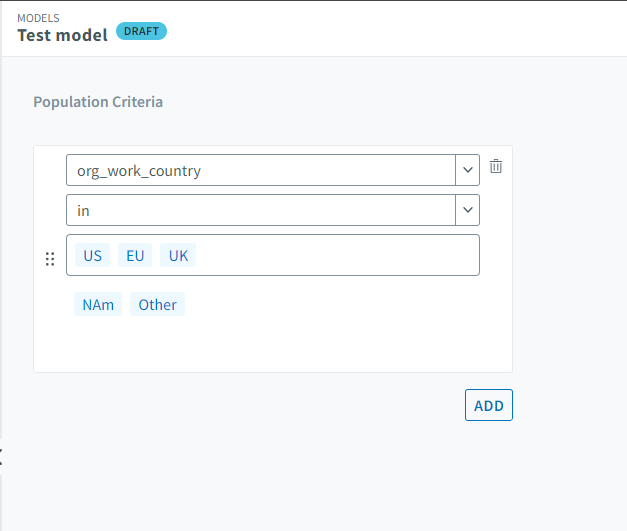Click the collapse sidebar arrow on left edge
627x531 pixels.
click(2, 457)
